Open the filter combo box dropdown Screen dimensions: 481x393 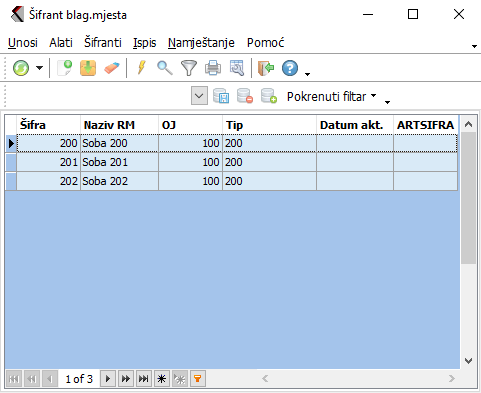[199, 96]
